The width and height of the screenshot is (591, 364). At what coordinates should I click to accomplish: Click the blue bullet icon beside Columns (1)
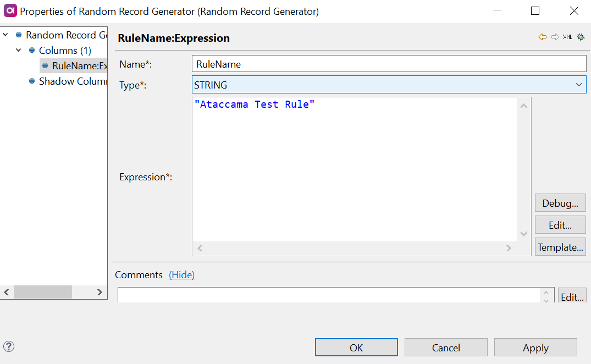click(32, 51)
